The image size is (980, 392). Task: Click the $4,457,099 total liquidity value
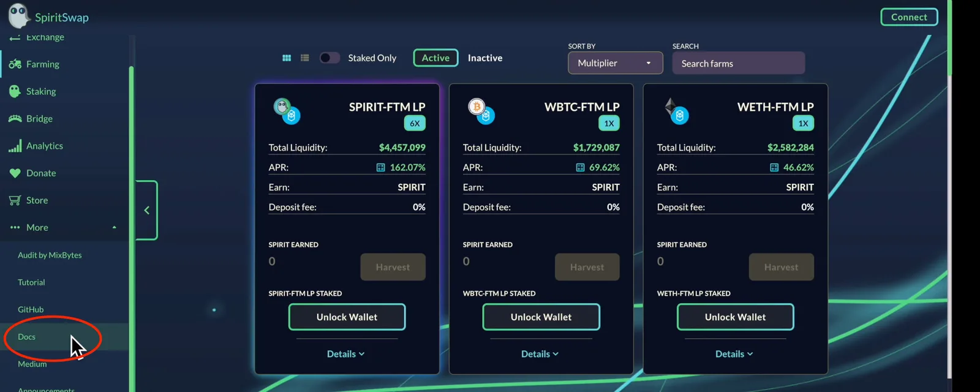pyautogui.click(x=402, y=148)
